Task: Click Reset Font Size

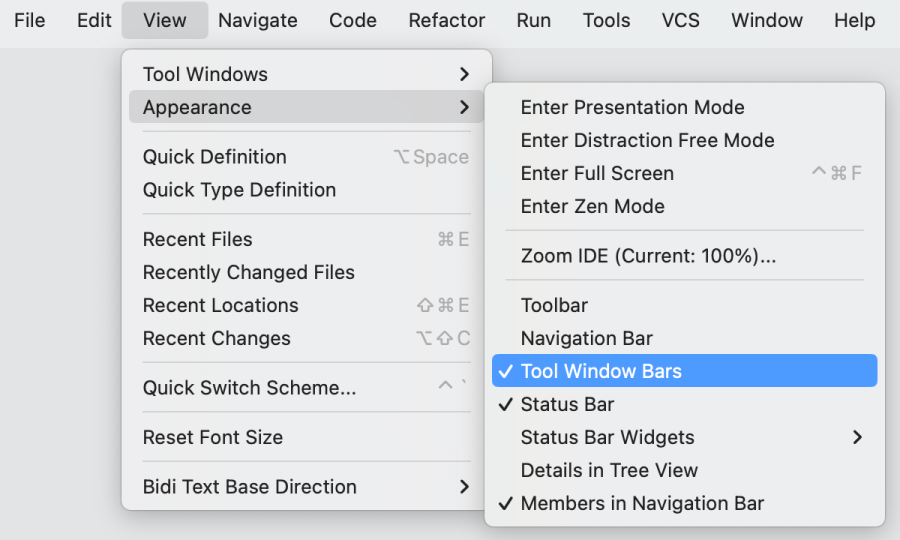Action: (x=213, y=437)
